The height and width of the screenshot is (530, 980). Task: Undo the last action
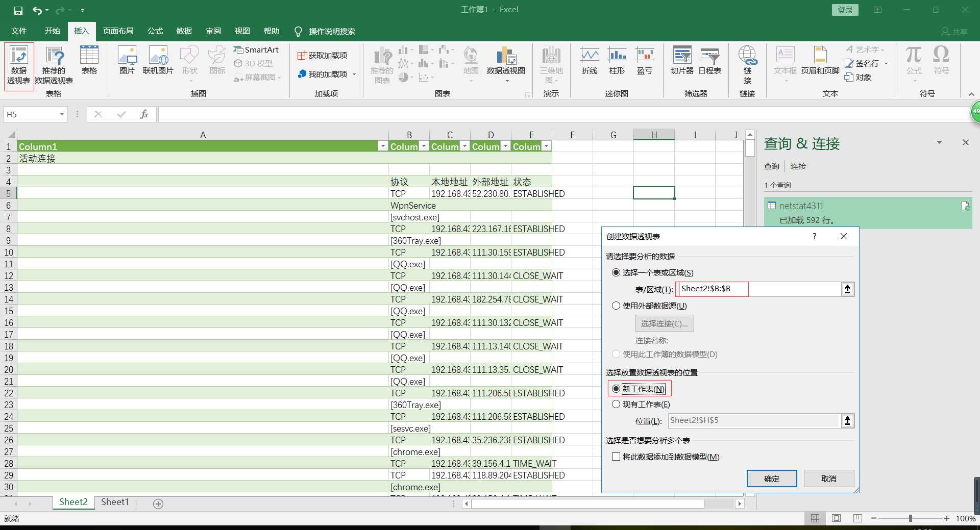pyautogui.click(x=37, y=10)
